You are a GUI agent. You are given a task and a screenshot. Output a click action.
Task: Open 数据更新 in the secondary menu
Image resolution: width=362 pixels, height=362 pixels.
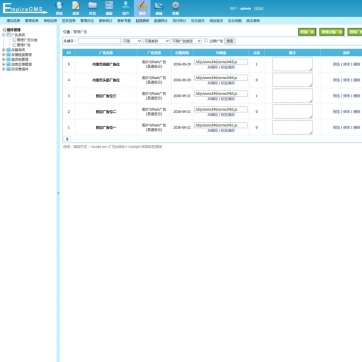pyautogui.click(x=142, y=21)
